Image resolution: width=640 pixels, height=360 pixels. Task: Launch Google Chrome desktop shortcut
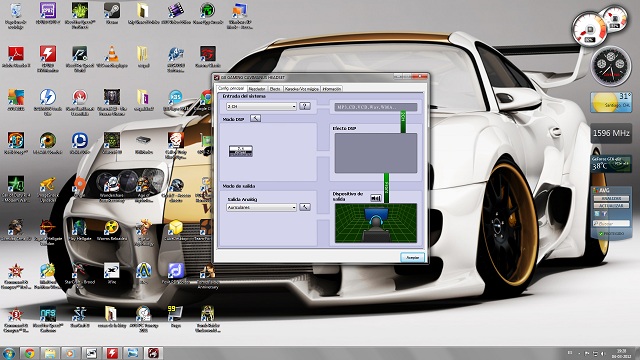tap(207, 100)
